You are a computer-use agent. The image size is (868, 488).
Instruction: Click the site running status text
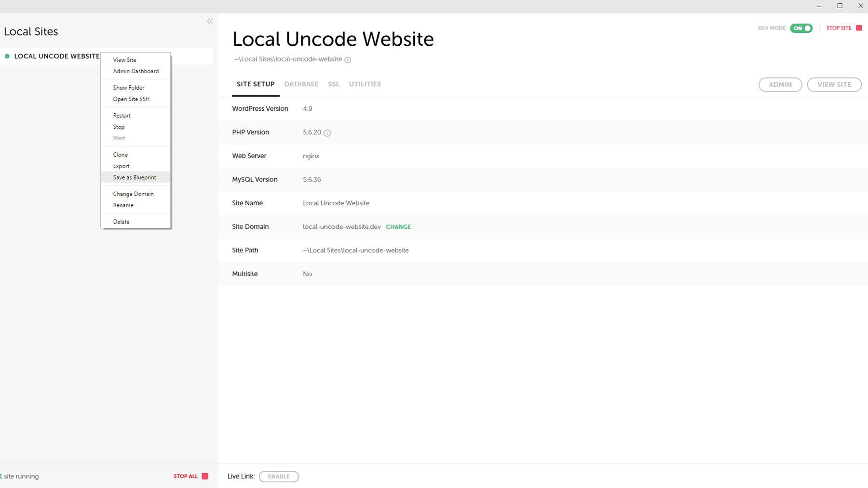click(20, 476)
